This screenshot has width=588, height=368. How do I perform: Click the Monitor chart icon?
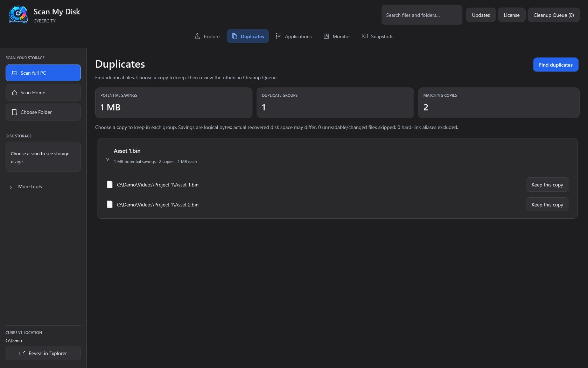point(326,36)
